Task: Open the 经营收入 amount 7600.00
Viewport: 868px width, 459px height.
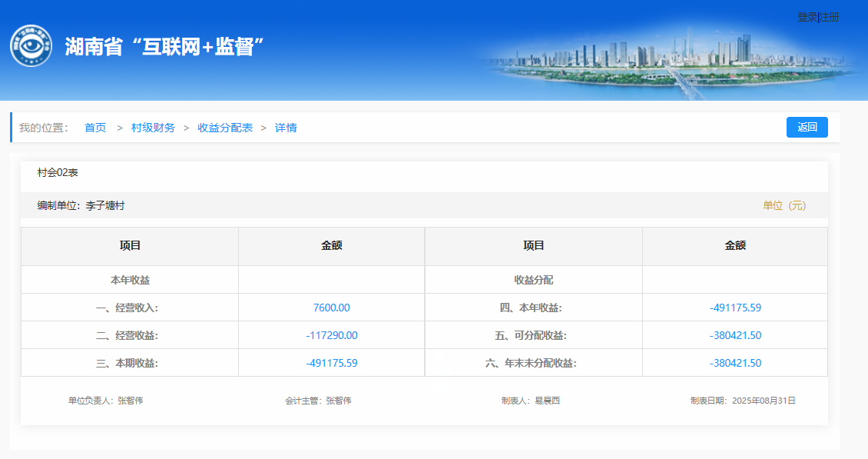Action: (331, 308)
